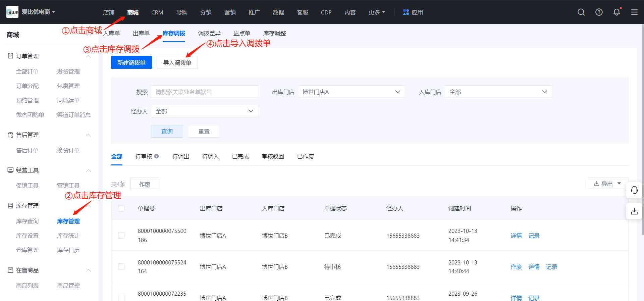Check the row 8000100000075500186 checkbox
The height and width of the screenshot is (301, 644).
pyautogui.click(x=121, y=235)
